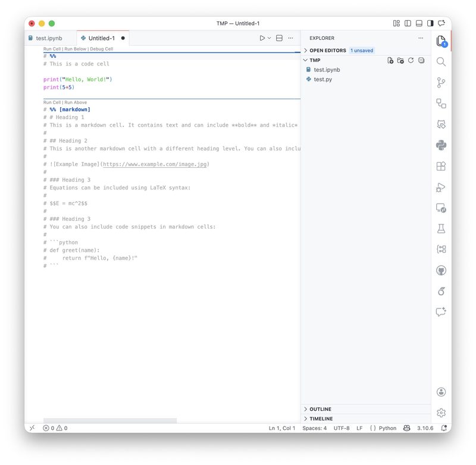
Task: Click the "# %% [markdown]" cell marker line
Action: [67, 110]
